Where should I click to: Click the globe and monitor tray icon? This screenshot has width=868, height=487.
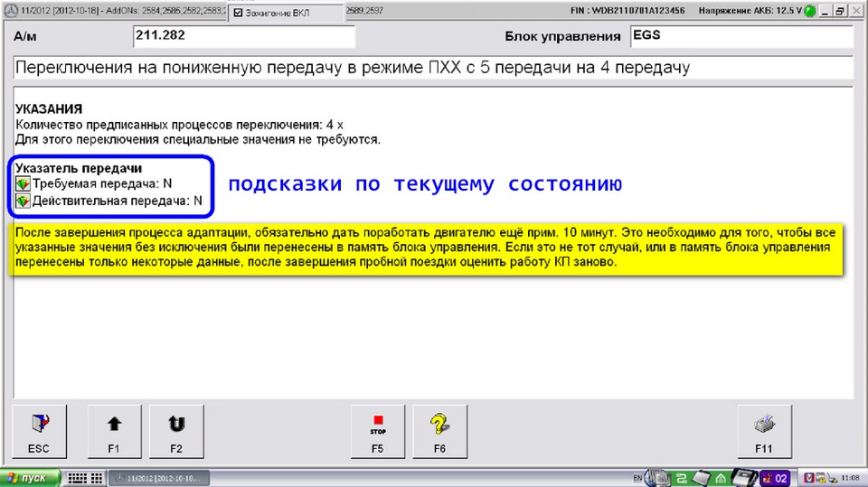[657, 478]
